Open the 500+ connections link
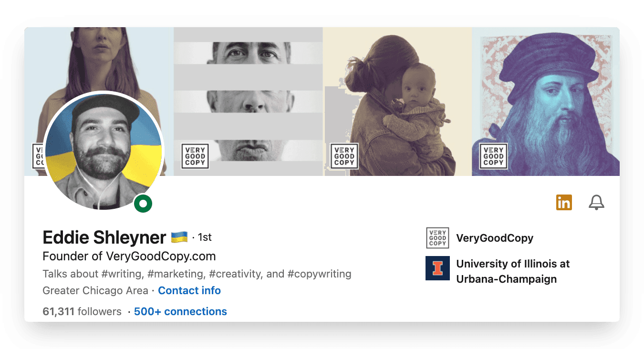This screenshot has width=644, height=349. (180, 311)
